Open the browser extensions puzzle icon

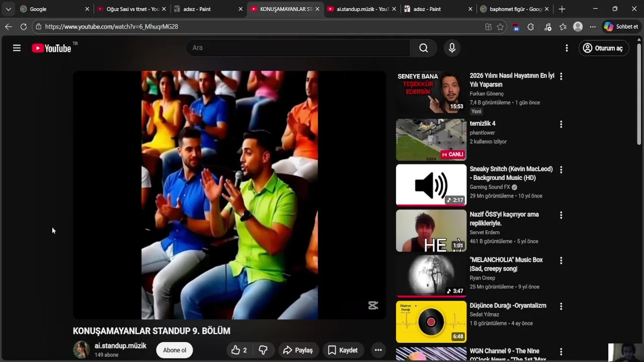(530, 27)
